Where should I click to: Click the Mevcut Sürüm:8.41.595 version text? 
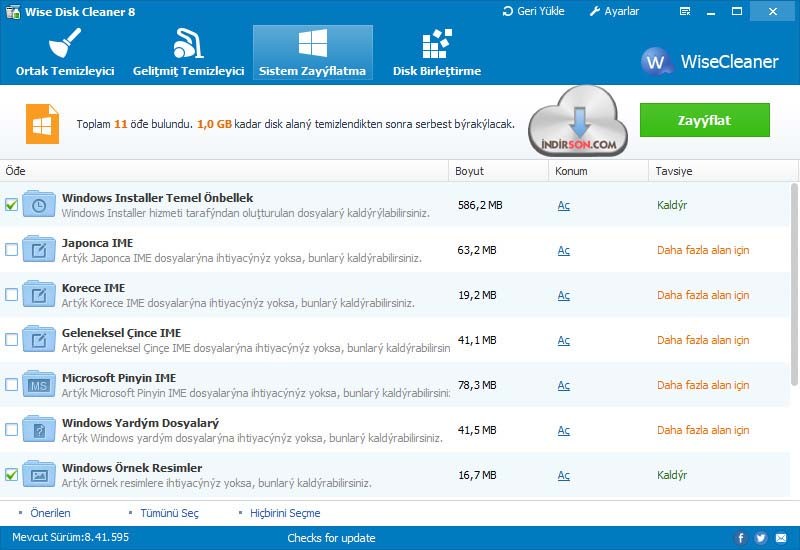tap(70, 537)
